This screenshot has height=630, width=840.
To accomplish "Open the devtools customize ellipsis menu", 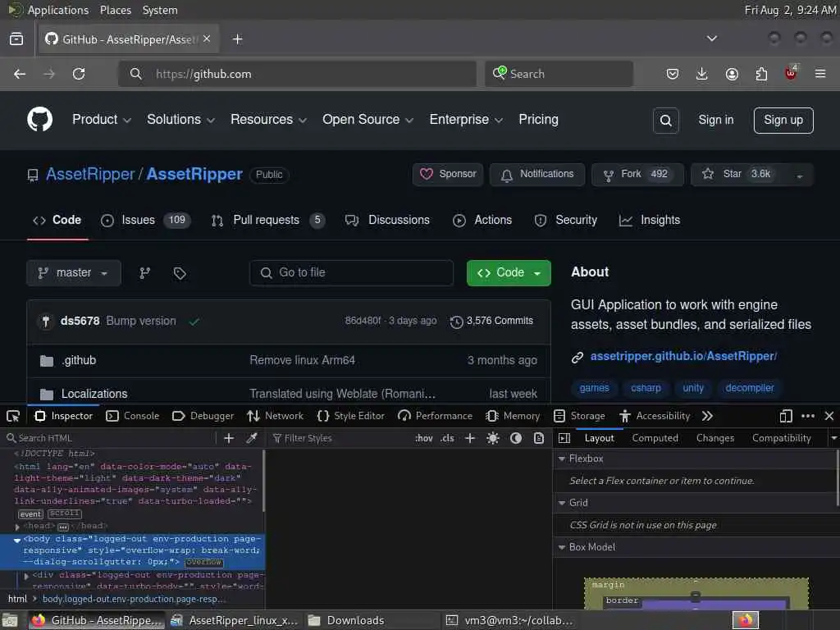I will point(808,416).
